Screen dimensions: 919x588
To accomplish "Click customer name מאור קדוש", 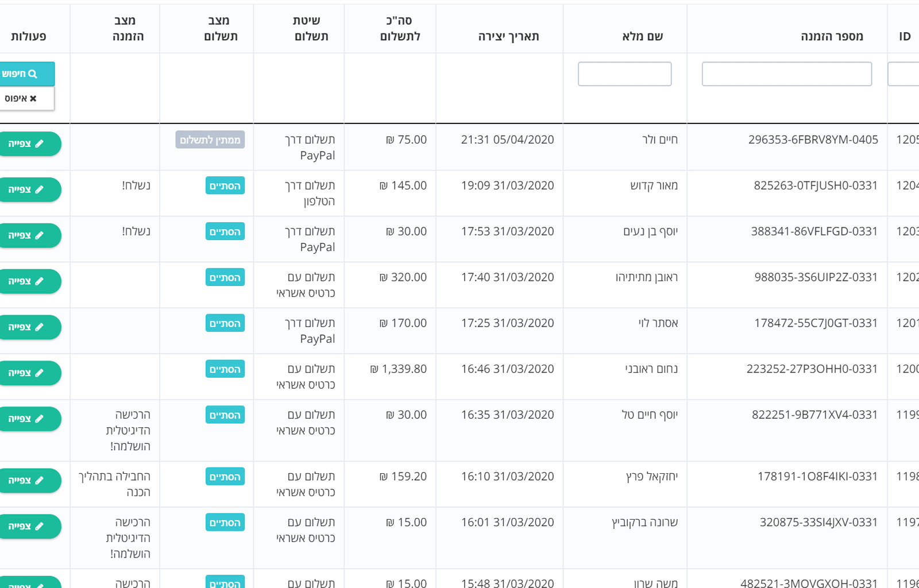I will pyautogui.click(x=654, y=185).
